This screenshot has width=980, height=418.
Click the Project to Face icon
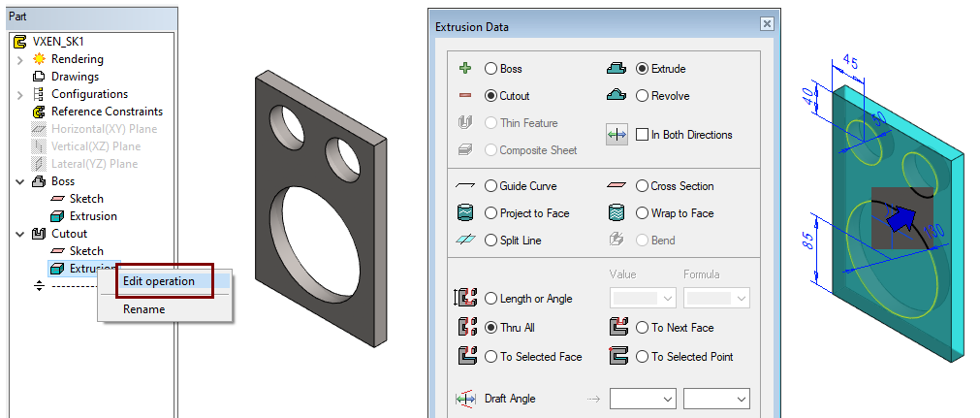[464, 213]
